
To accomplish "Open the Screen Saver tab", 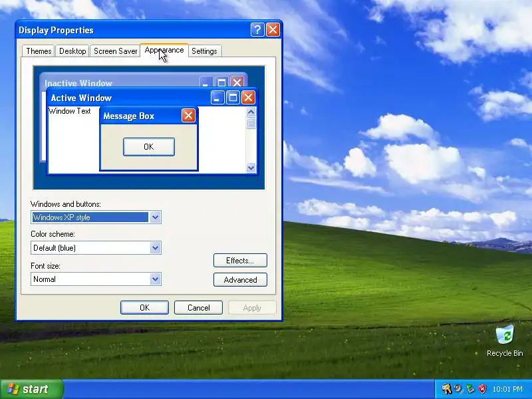I will click(x=115, y=51).
